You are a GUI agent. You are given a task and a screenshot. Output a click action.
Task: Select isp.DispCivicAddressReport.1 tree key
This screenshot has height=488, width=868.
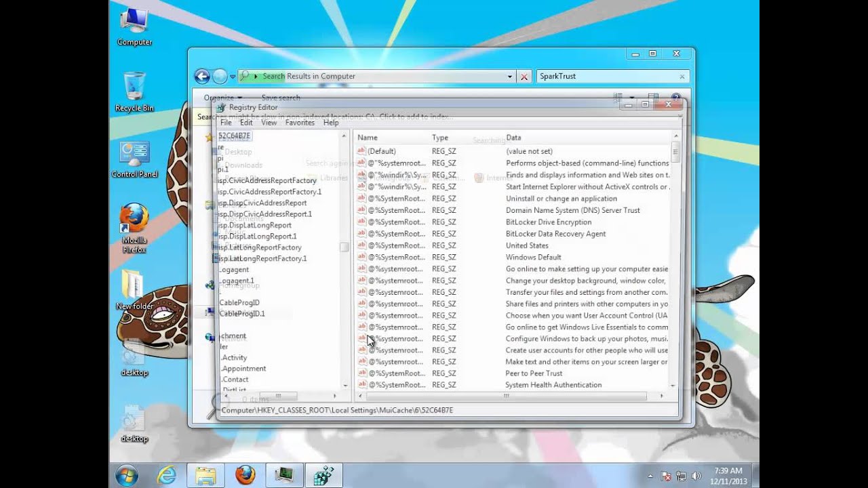(265, 214)
